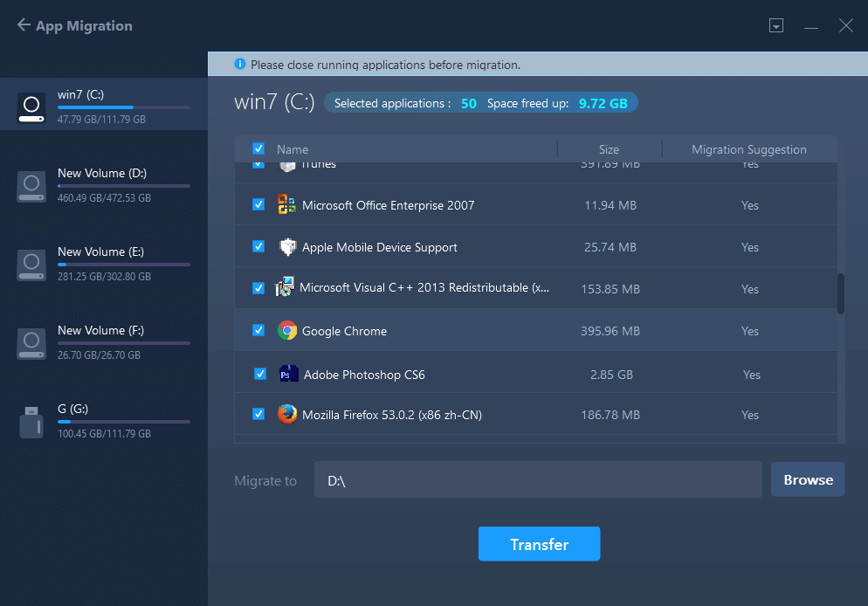Click the Adobe Photoshop CS6 name
Image resolution: width=868 pixels, height=606 pixels.
click(364, 375)
